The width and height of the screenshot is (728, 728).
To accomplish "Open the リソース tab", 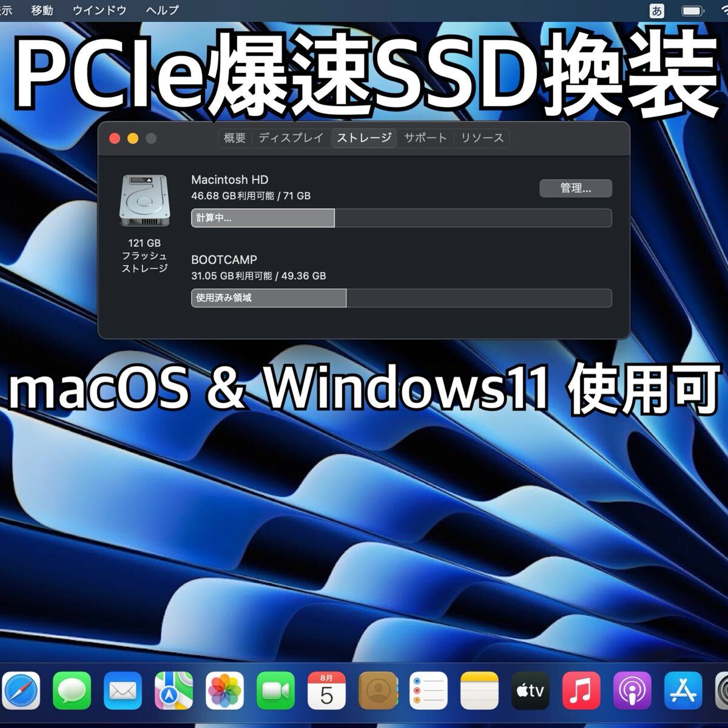I will 482,138.
